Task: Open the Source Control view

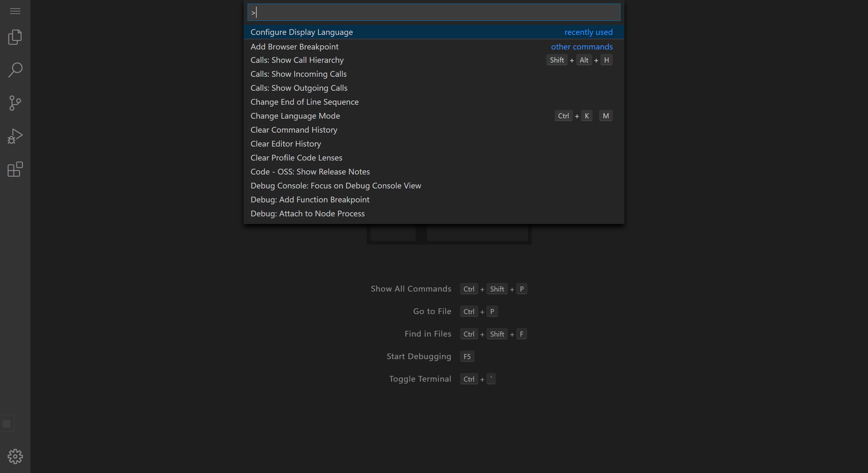Action: 15,103
